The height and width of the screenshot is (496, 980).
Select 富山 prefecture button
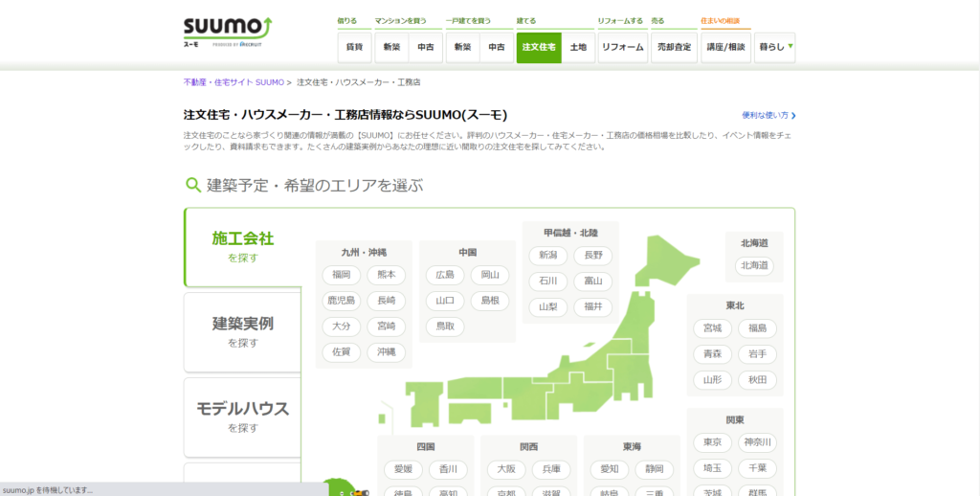tap(593, 282)
